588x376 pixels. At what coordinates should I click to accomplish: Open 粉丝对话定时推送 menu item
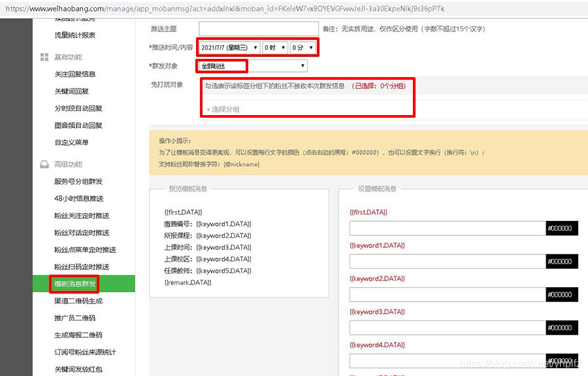point(82,233)
